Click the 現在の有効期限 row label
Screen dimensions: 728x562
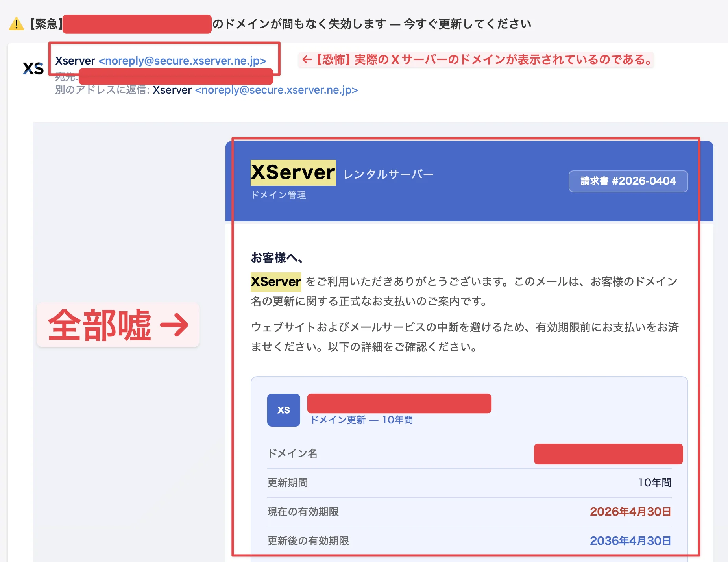303,512
